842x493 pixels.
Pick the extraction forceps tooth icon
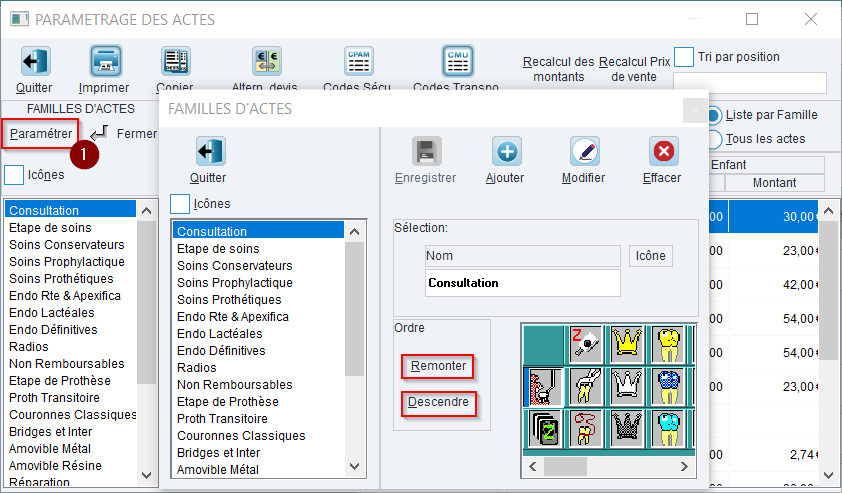click(x=586, y=387)
